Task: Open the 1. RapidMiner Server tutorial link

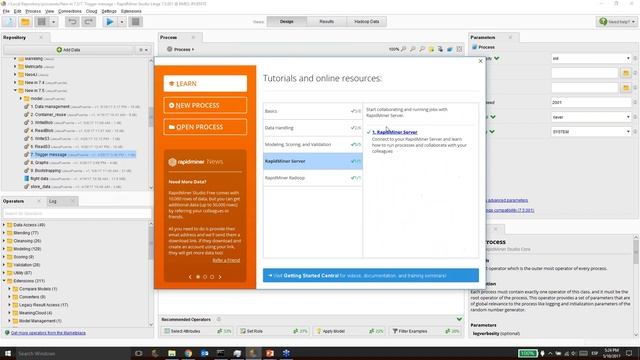Action: tap(395, 132)
